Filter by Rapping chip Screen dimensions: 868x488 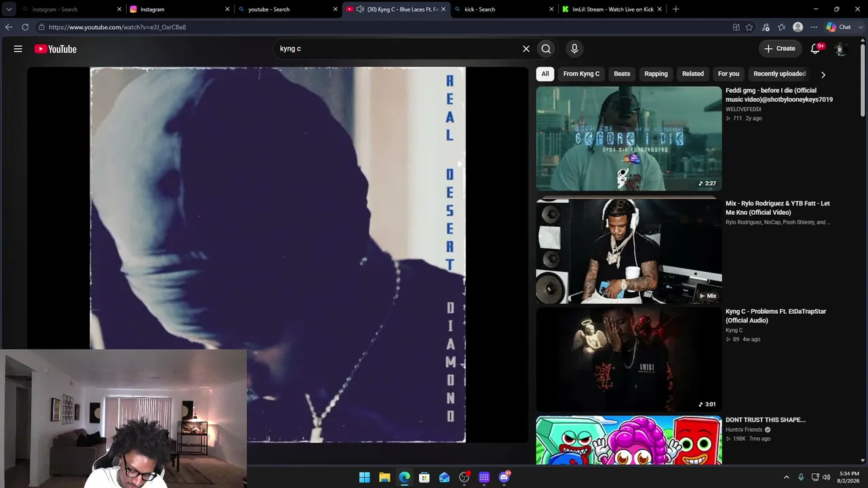pyautogui.click(x=656, y=74)
